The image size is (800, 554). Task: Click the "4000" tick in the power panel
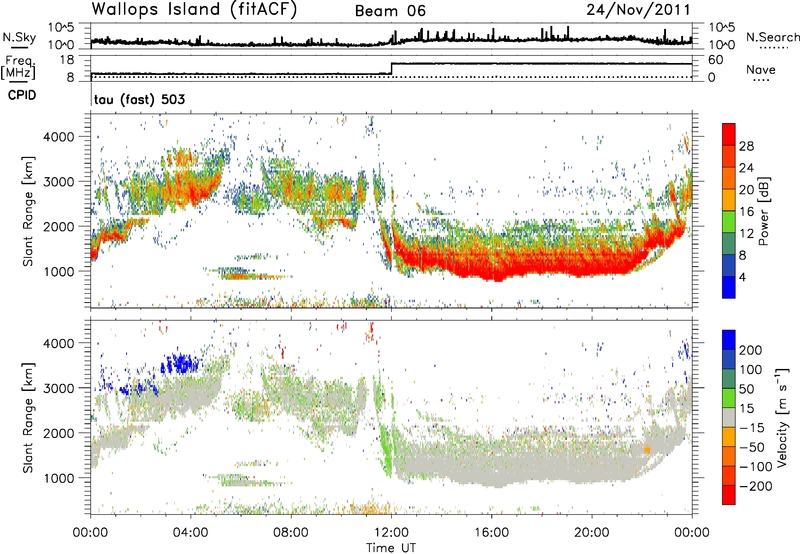coord(59,137)
